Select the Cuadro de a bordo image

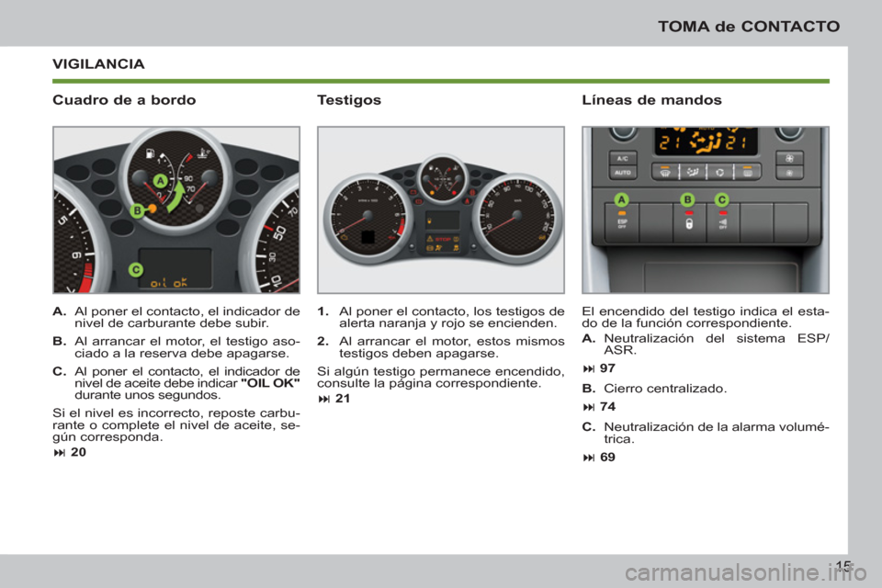[x=176, y=209]
